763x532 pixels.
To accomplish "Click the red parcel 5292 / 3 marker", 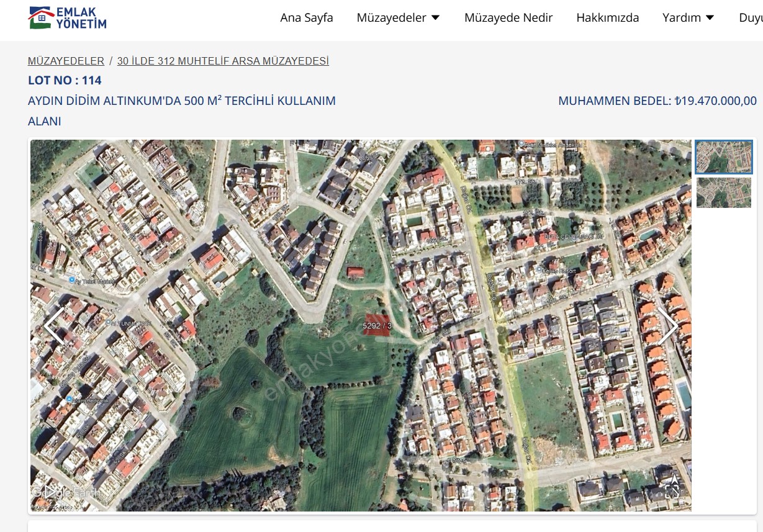I will [x=377, y=325].
